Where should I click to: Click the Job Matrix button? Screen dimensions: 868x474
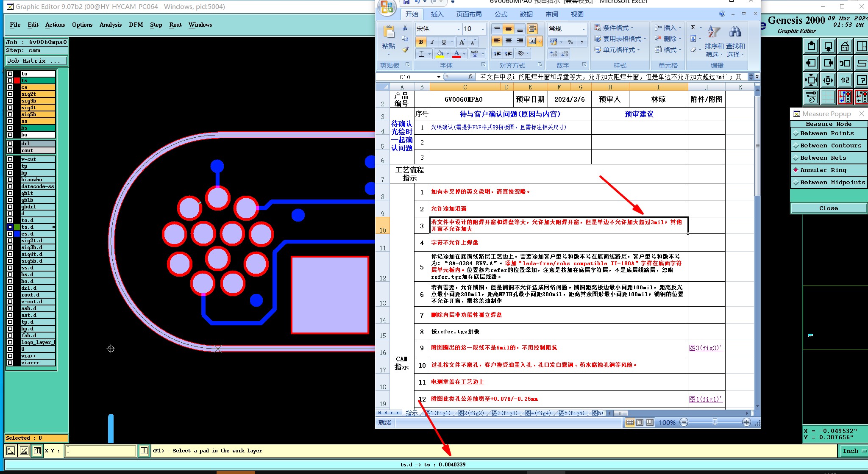point(36,61)
